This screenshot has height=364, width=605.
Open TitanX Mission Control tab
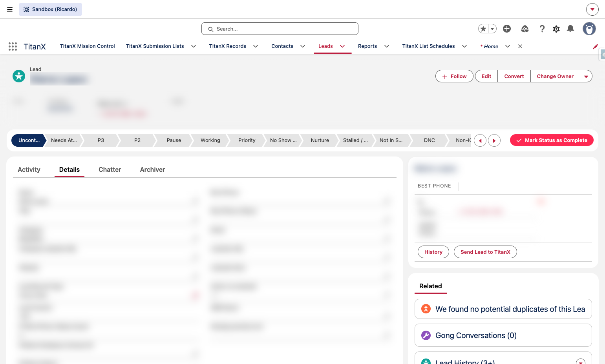88,46
